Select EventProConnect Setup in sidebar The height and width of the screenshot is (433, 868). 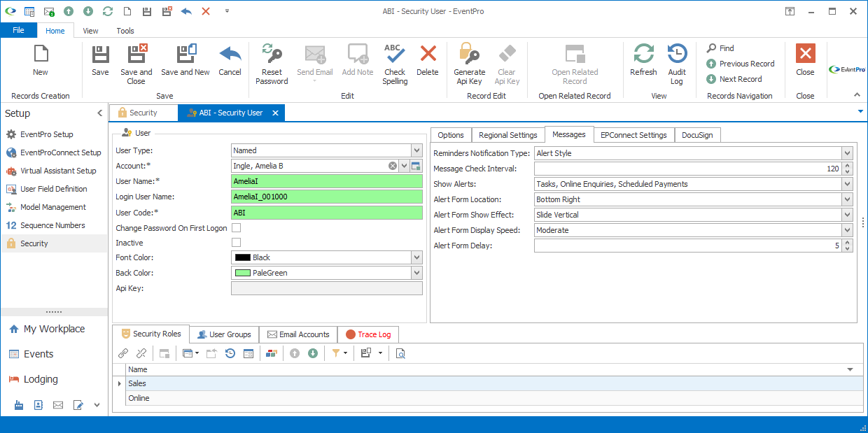pyautogui.click(x=54, y=152)
